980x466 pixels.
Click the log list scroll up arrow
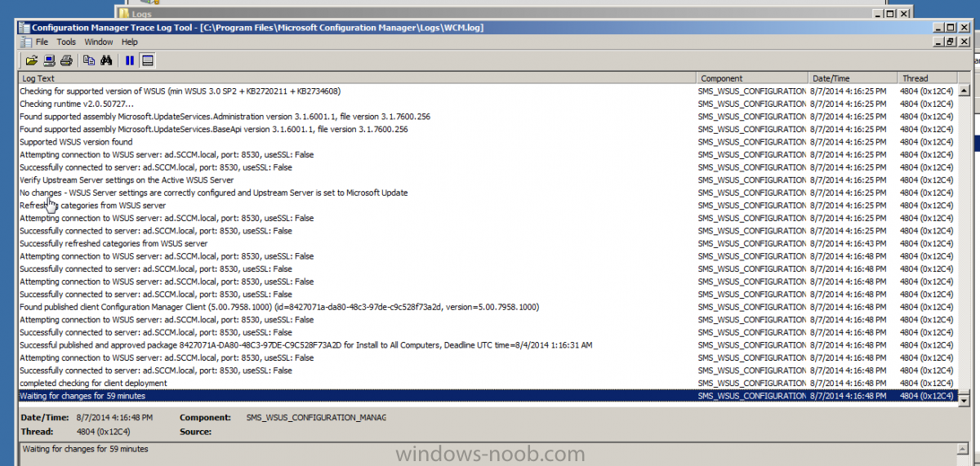tap(964, 91)
